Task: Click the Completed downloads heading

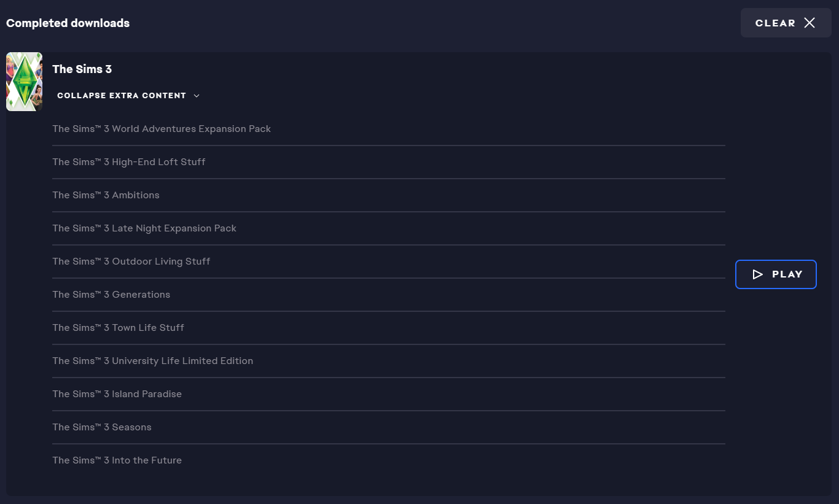Action: coord(68,23)
